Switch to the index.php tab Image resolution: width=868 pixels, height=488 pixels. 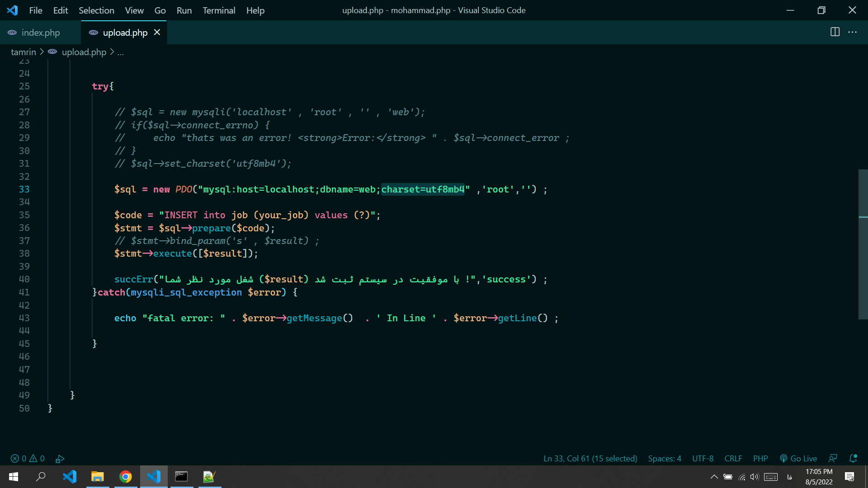(x=41, y=33)
